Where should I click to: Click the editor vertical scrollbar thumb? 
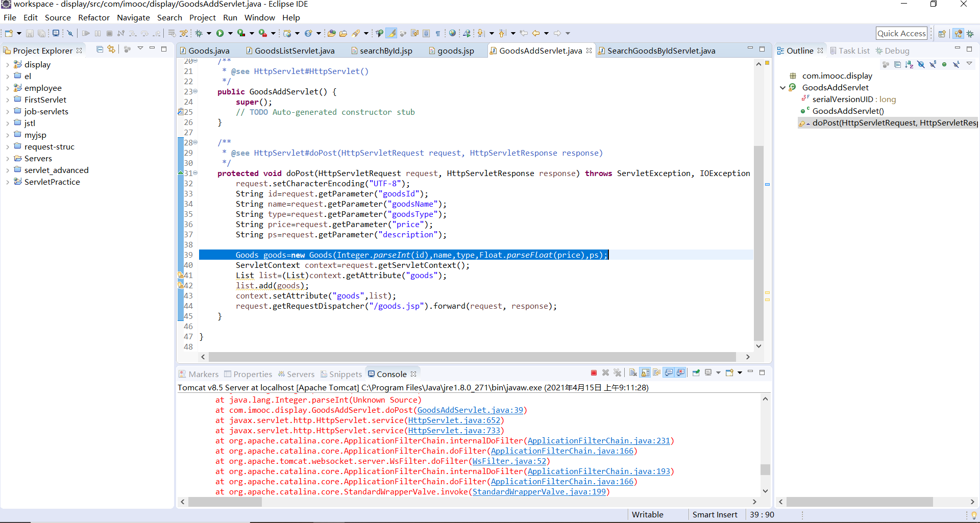click(x=758, y=243)
